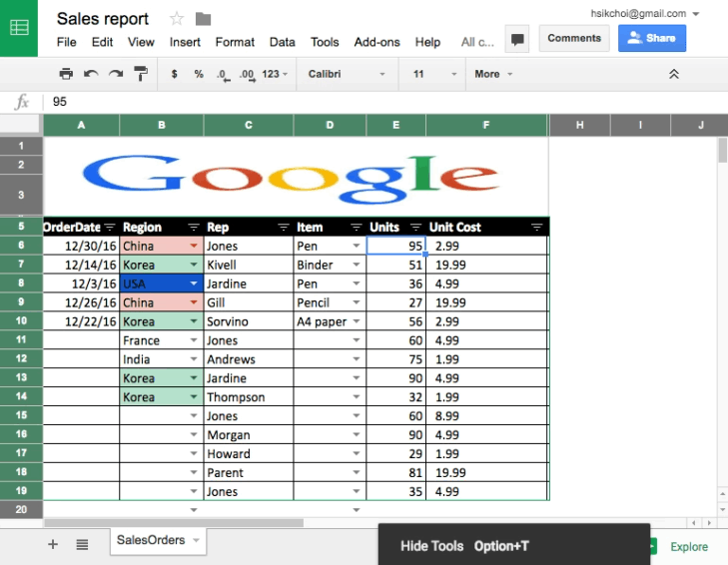Open Region dropdown for USA row
The height and width of the screenshot is (565, 728).
[x=194, y=283]
